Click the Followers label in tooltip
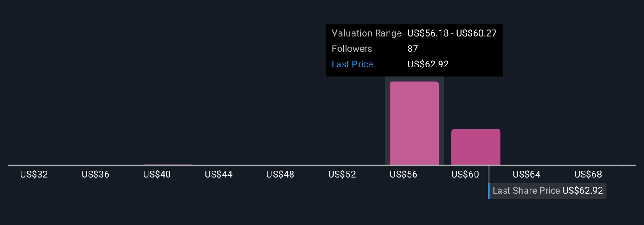Image resolution: width=644 pixels, height=225 pixels. click(x=352, y=49)
